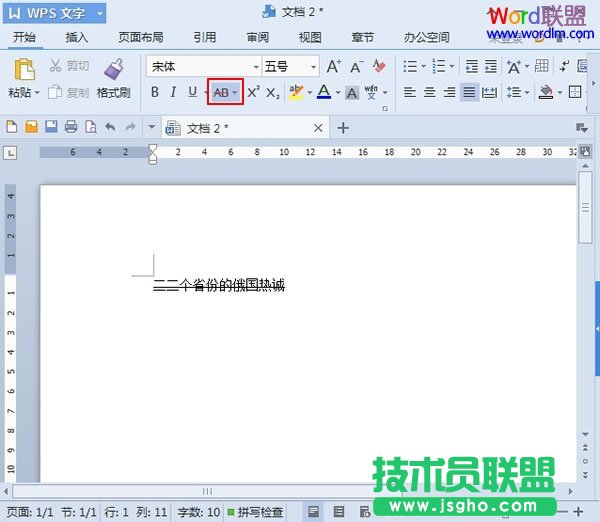This screenshot has height=522, width=600.
Task: Switch to the 插入 (Insert) tab
Action: coord(77,38)
